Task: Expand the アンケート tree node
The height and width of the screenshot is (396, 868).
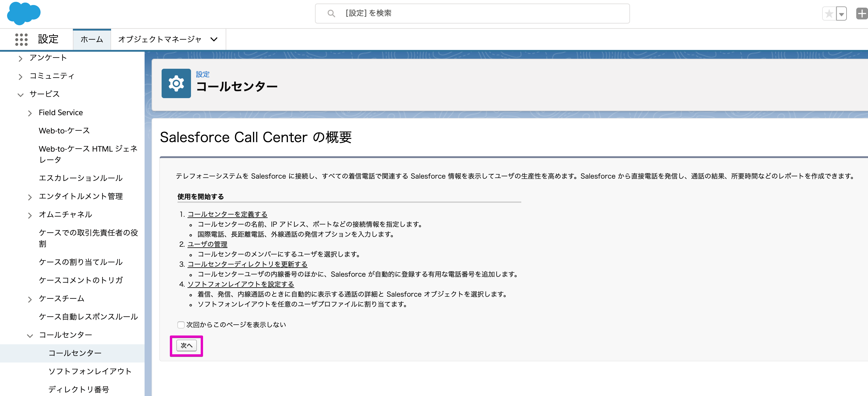Action: pyautogui.click(x=21, y=58)
